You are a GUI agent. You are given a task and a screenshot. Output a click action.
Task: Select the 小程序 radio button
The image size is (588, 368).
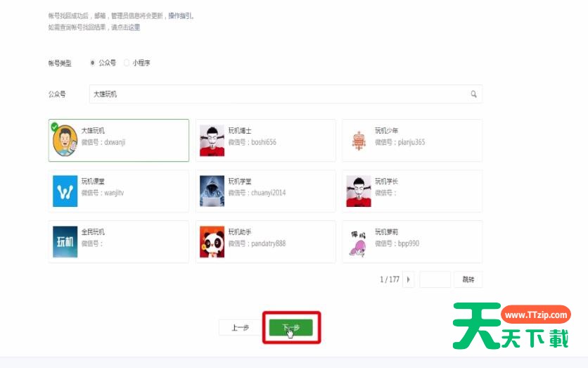coord(127,63)
